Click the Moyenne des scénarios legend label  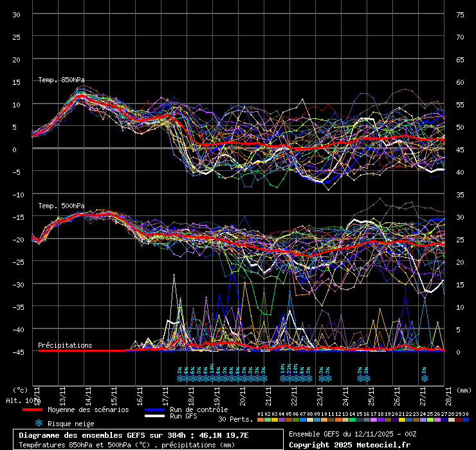(88, 410)
